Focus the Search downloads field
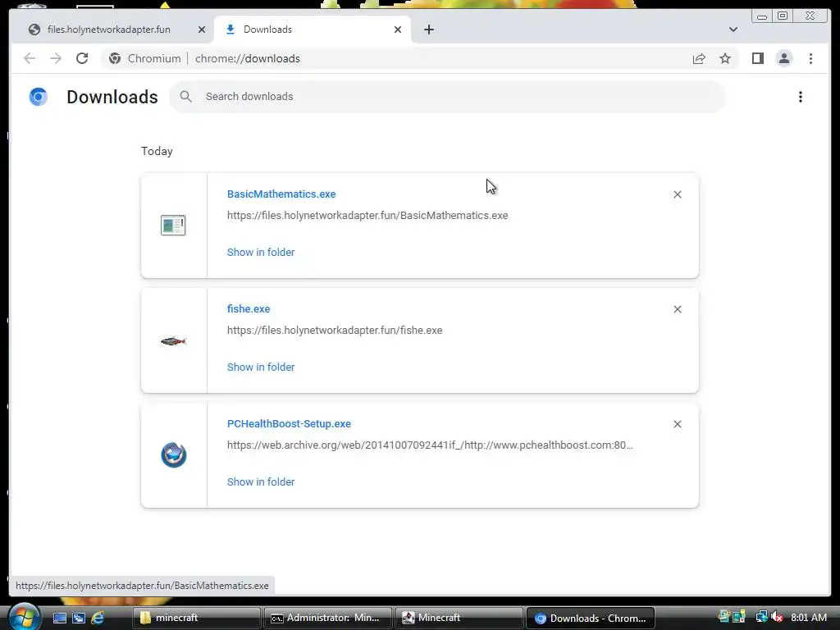Image resolution: width=840 pixels, height=630 pixels. point(447,97)
